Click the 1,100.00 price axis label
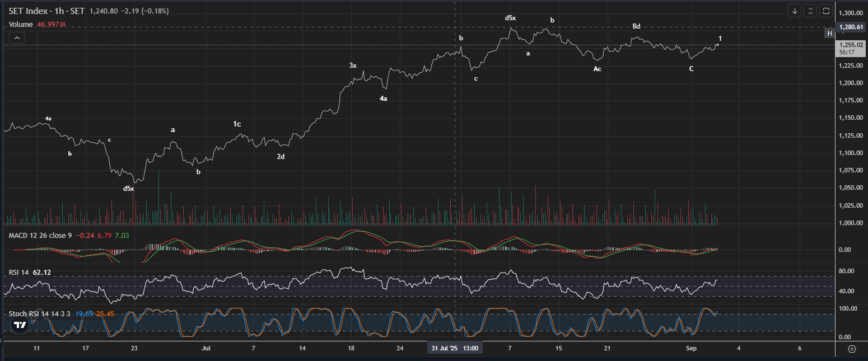 [851, 153]
